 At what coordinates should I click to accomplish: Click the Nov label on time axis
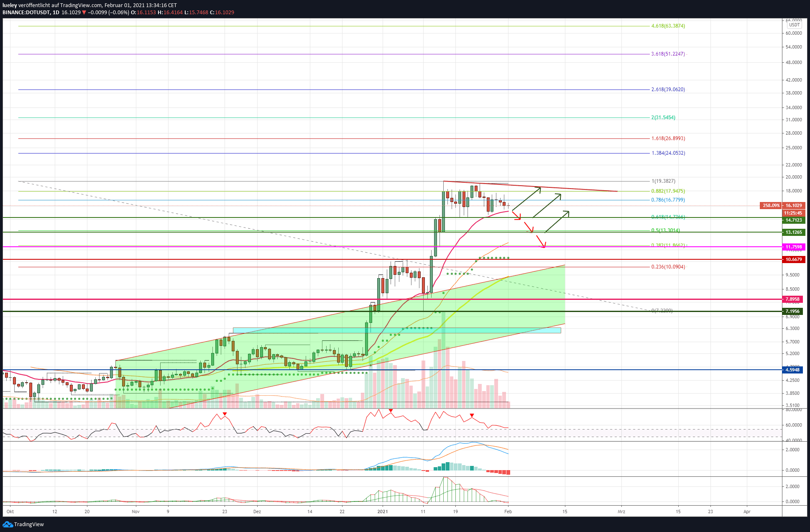pyautogui.click(x=135, y=512)
